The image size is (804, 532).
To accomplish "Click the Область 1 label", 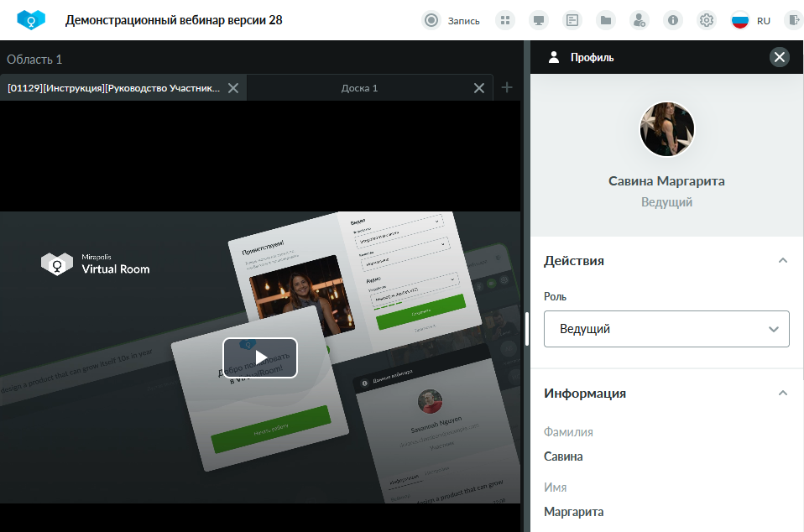I will (34, 60).
